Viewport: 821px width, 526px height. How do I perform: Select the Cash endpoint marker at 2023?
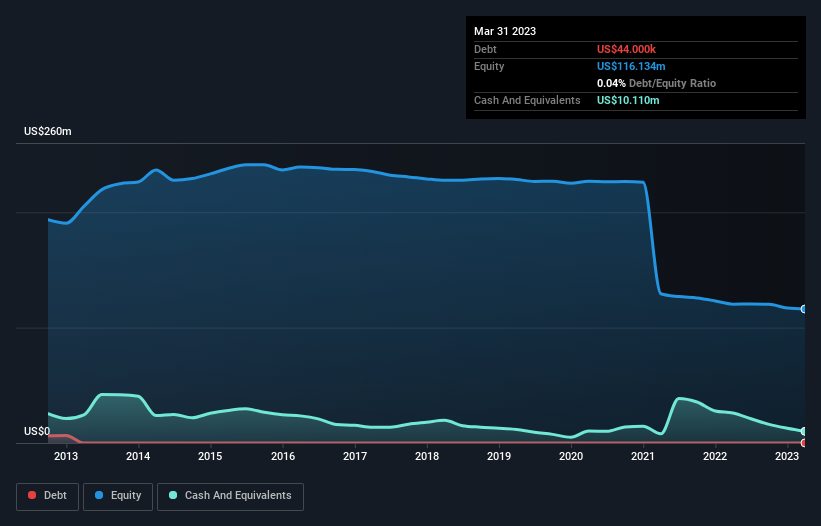click(x=804, y=431)
